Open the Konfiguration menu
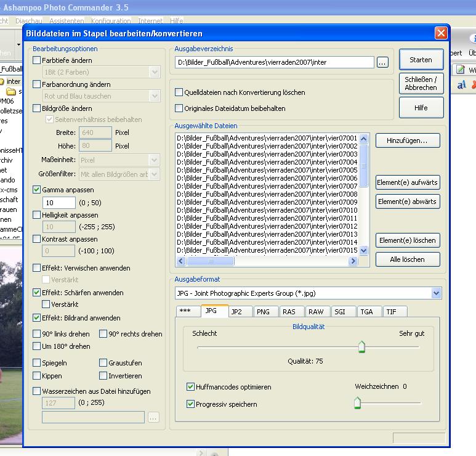The image size is (476, 456). (111, 21)
